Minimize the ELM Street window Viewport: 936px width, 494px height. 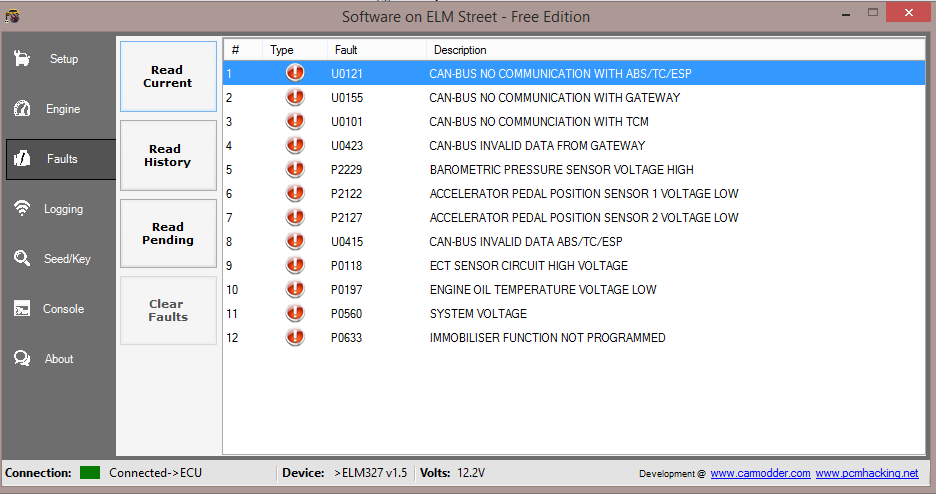[846, 14]
